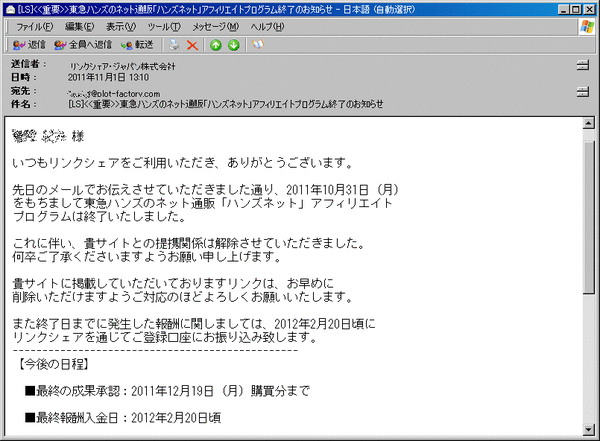Open the address book icon

258,45
